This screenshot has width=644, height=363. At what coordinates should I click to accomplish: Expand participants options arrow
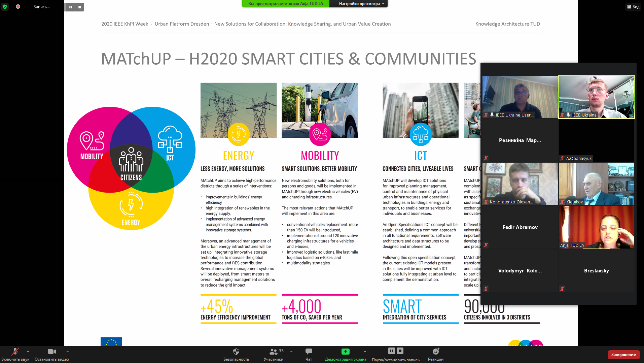click(291, 352)
